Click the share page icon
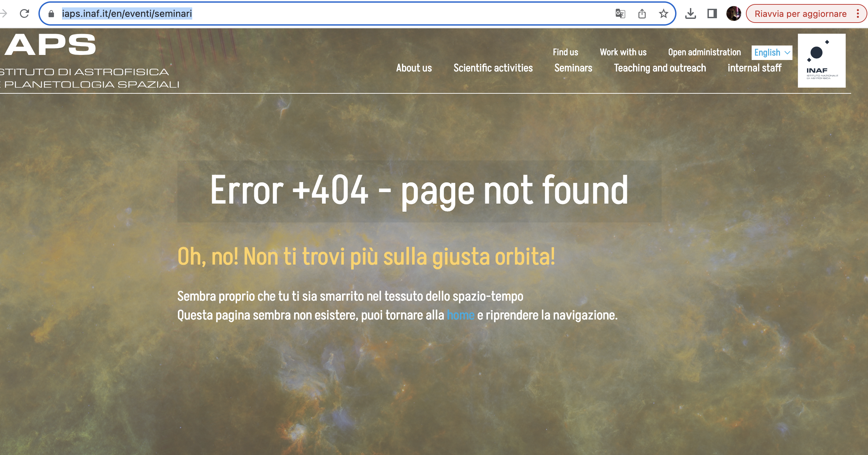Image resolution: width=868 pixels, height=455 pixels. pos(642,13)
